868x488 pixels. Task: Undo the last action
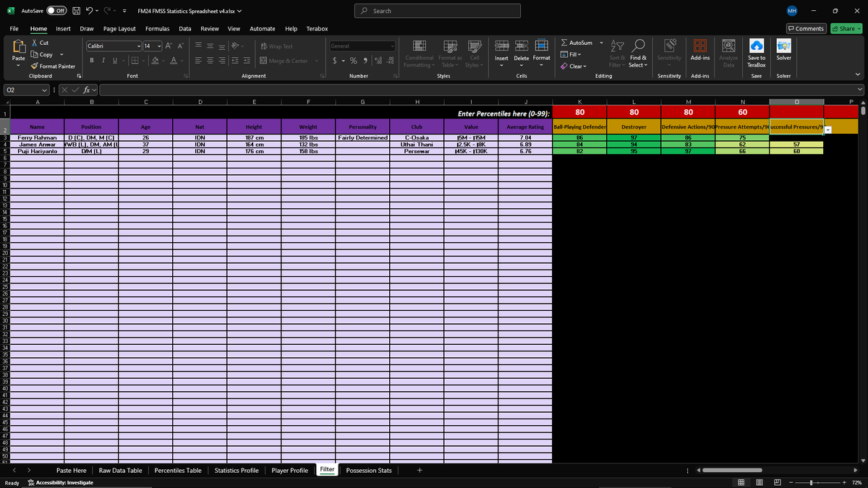[x=88, y=11]
